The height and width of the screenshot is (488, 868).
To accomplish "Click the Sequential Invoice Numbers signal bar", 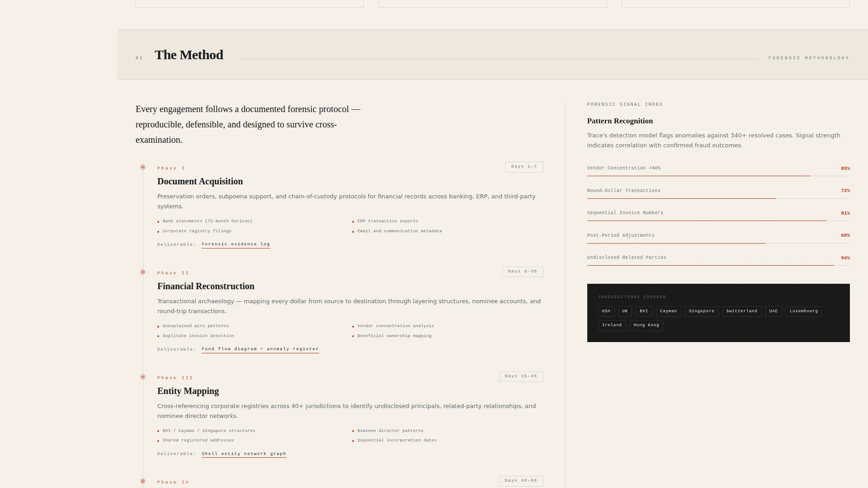I will 718,221.
